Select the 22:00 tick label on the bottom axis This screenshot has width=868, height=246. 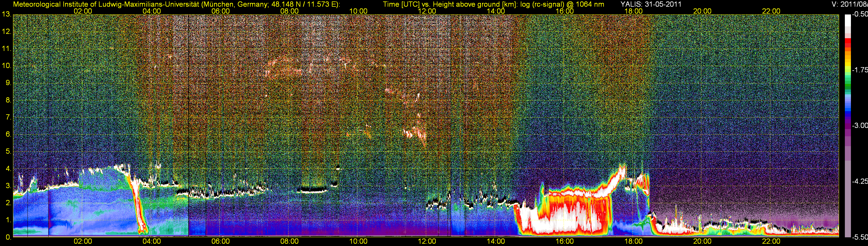(771, 242)
